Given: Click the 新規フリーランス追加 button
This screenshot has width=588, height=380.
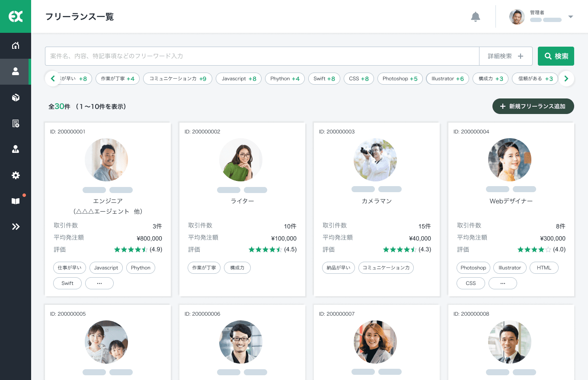Looking at the screenshot, I should pyautogui.click(x=533, y=106).
